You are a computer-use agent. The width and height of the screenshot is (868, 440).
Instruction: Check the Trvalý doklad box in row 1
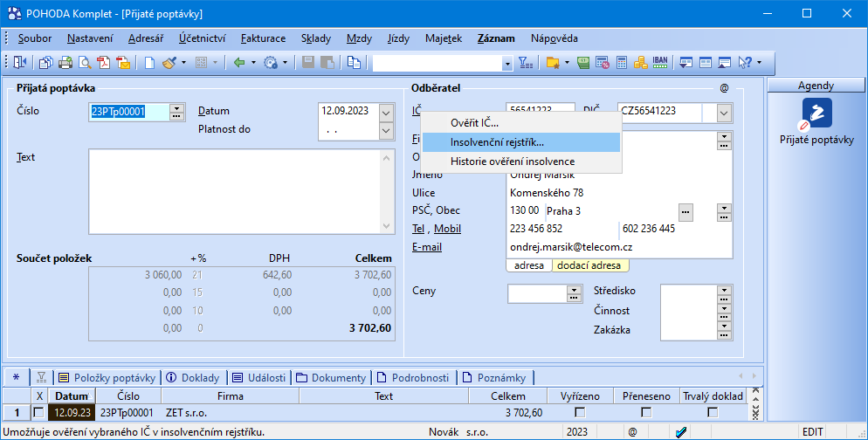pyautogui.click(x=713, y=412)
